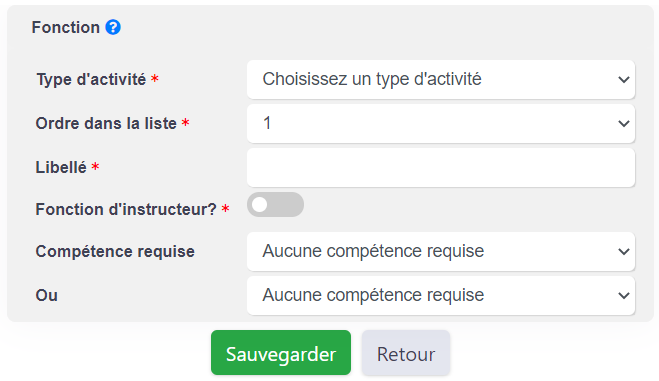
Task: Open the Type d'activité dropdown
Action: click(x=440, y=79)
